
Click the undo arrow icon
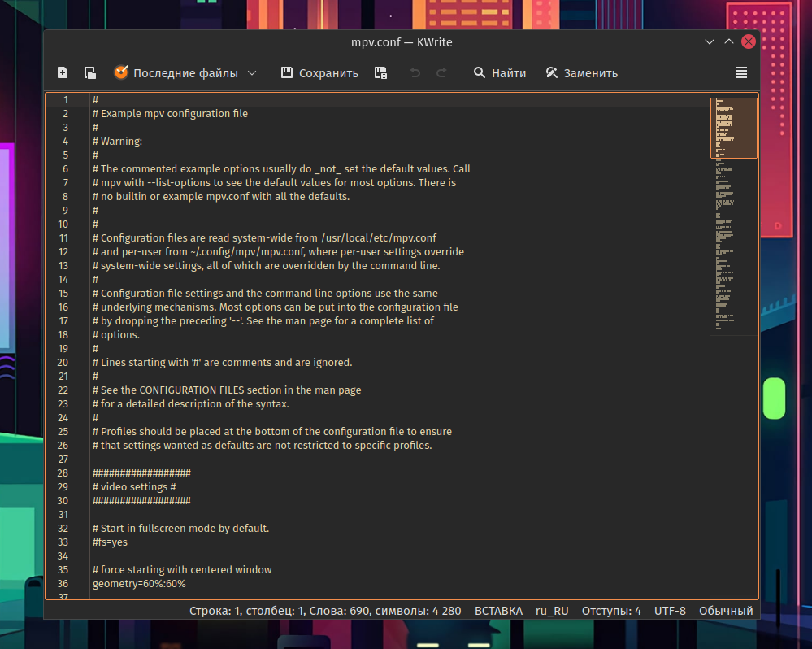tap(415, 73)
